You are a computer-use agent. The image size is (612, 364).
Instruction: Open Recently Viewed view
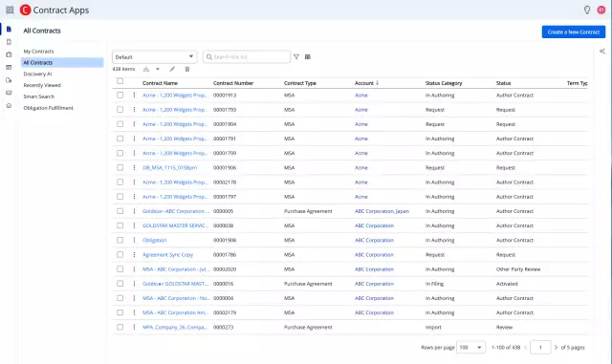point(42,85)
